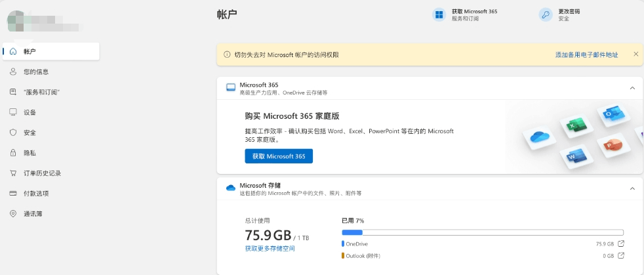The image size is (644, 275).
Task: Click 获取更多存储空间 link
Action: (270, 248)
